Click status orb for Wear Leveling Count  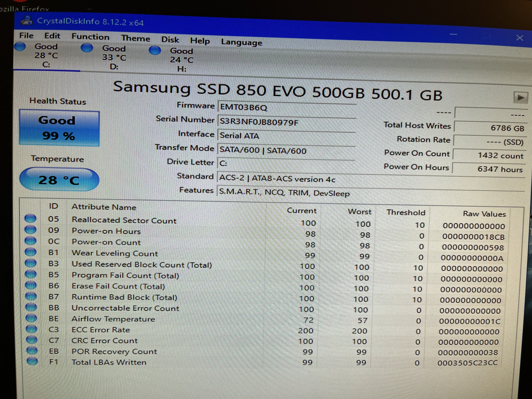click(31, 252)
